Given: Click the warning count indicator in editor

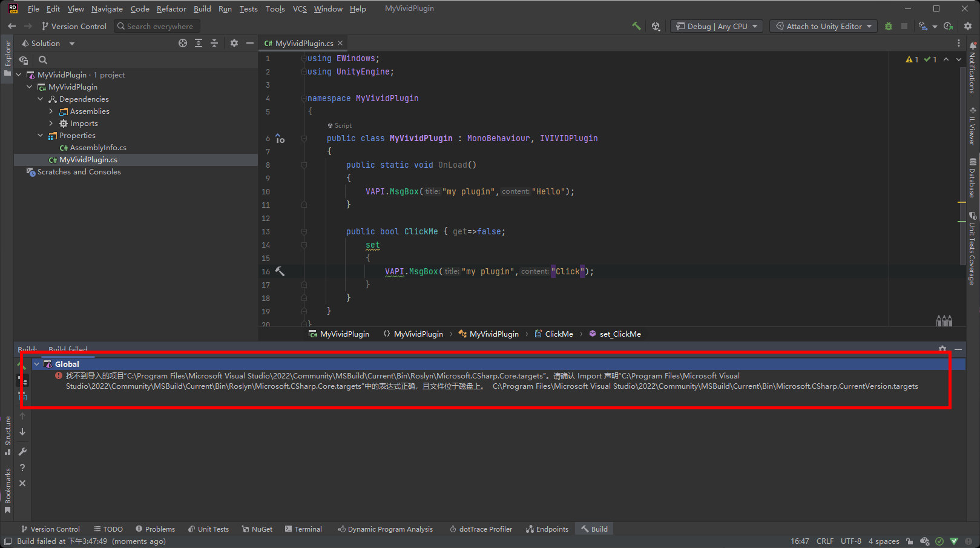Looking at the screenshot, I should point(912,59).
